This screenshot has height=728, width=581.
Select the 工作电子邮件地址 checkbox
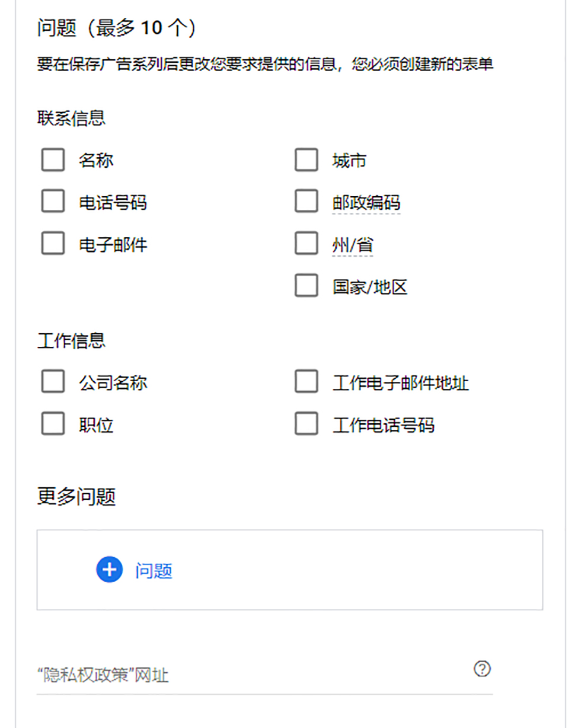[x=306, y=382]
